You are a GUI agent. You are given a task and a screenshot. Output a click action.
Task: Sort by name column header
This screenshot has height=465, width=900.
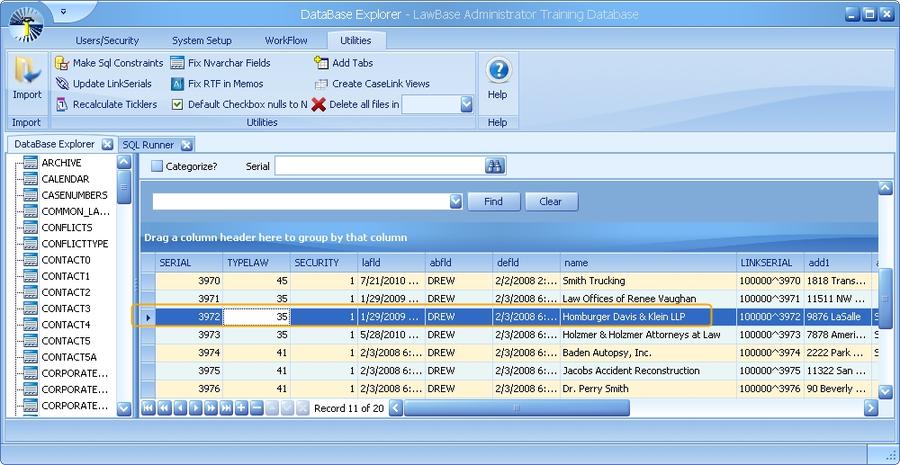pos(649,262)
